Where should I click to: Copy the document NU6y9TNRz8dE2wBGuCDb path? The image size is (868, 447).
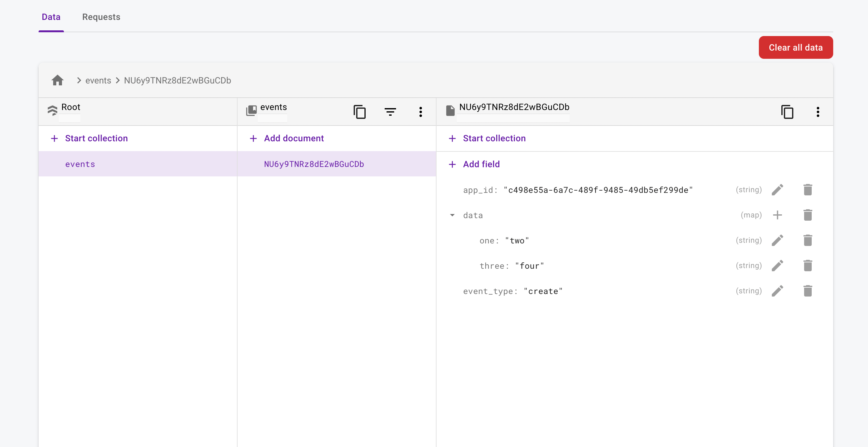[787, 112]
